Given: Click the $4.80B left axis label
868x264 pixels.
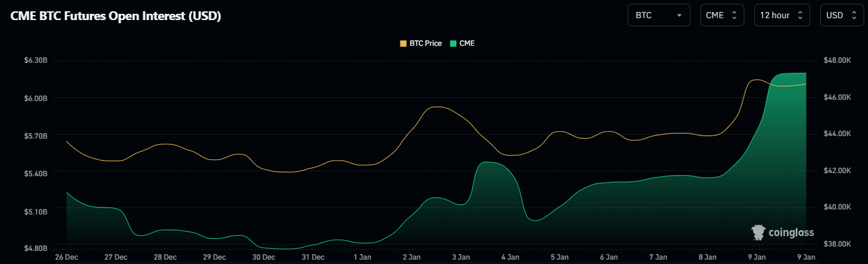Looking at the screenshot, I should [36, 248].
